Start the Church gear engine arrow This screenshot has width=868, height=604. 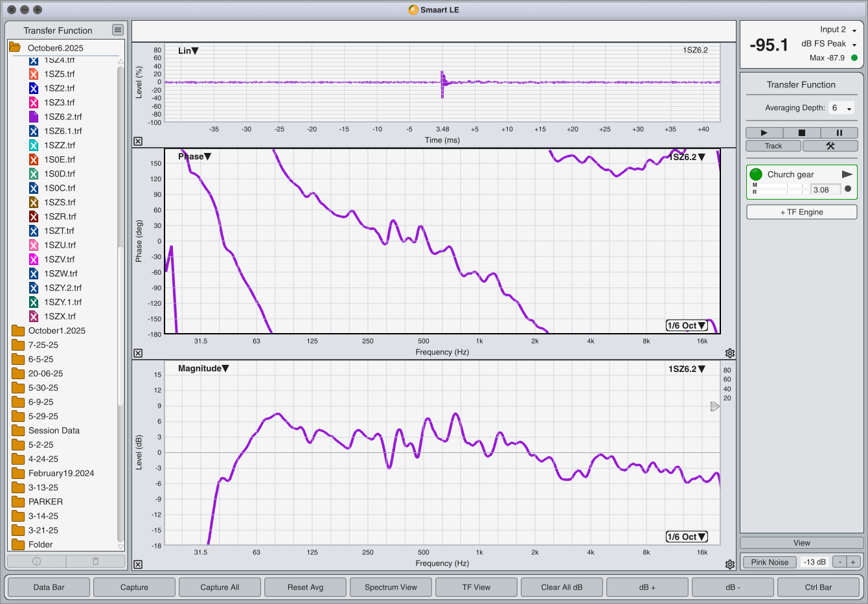pyautogui.click(x=847, y=174)
